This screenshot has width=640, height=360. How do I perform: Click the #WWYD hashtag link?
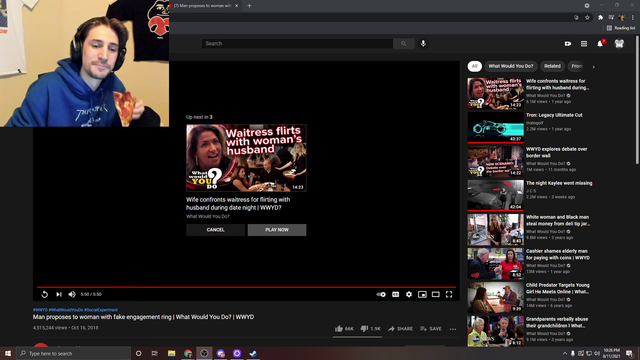(40, 310)
